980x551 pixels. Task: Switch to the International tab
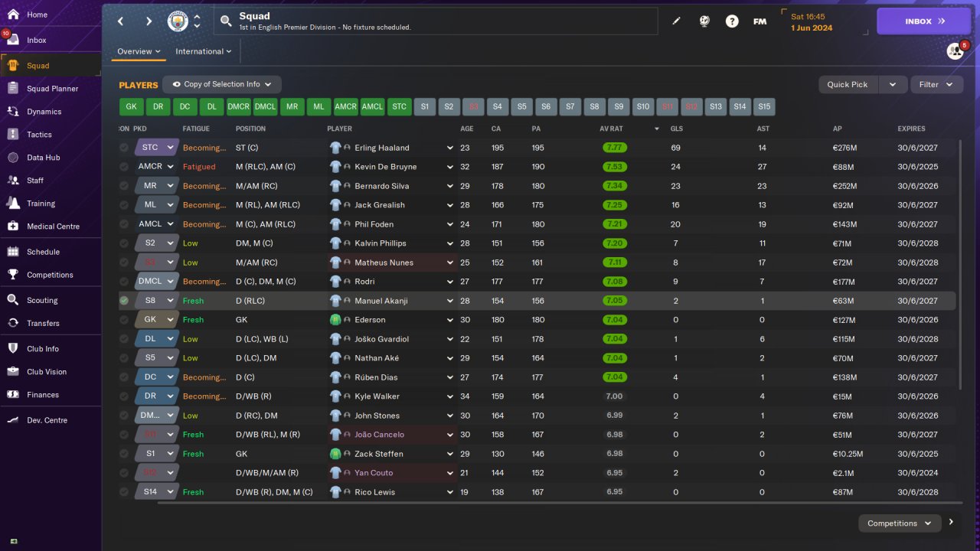click(x=204, y=51)
